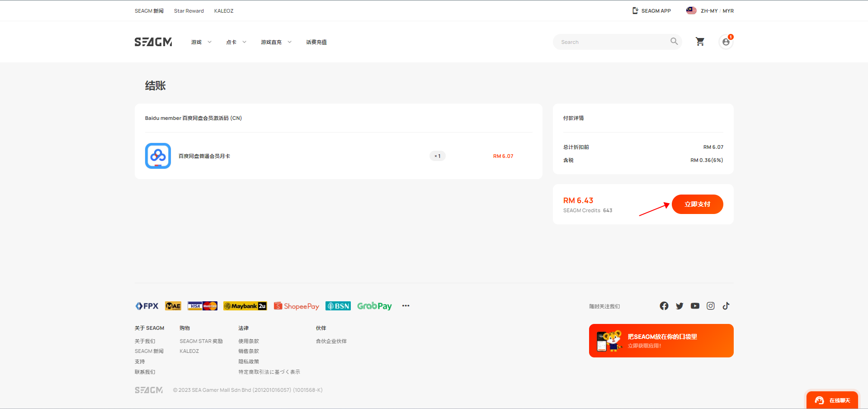Expand the 点卡 dropdown menu
Image resolution: width=868 pixels, height=409 pixels.
pos(236,42)
